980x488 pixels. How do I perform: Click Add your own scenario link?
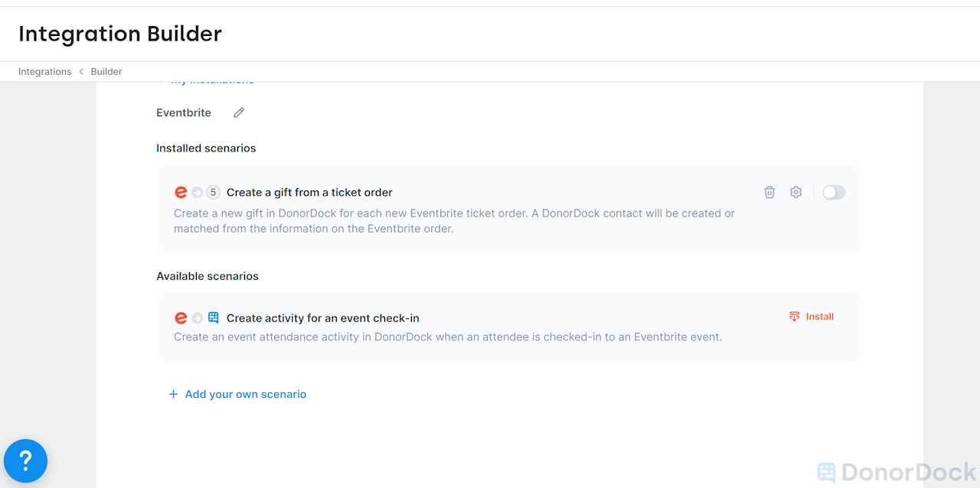[x=246, y=395]
